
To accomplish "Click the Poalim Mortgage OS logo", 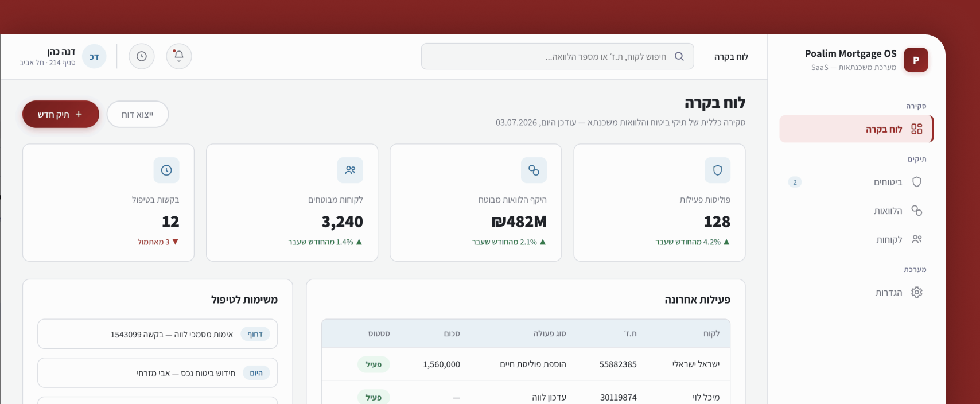I will tap(916, 60).
